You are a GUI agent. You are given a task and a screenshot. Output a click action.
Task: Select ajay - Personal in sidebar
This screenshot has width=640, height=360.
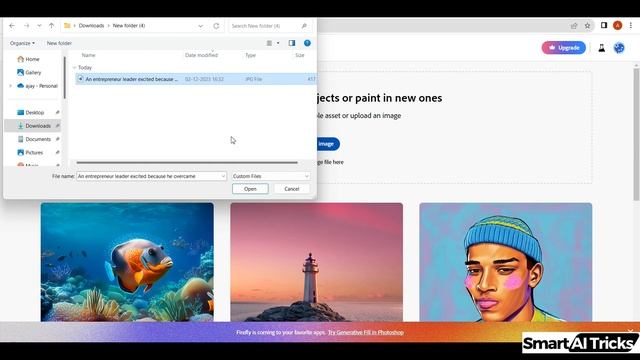(38, 86)
